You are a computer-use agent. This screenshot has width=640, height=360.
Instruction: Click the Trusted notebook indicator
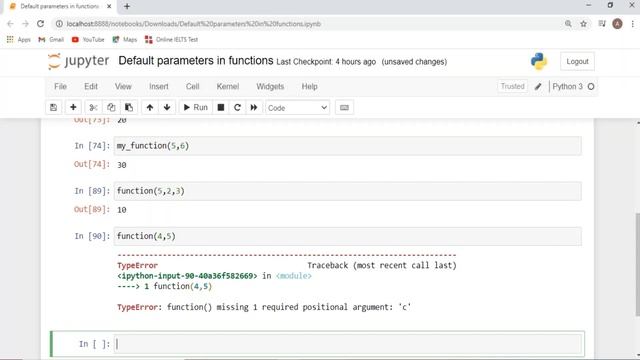512,87
